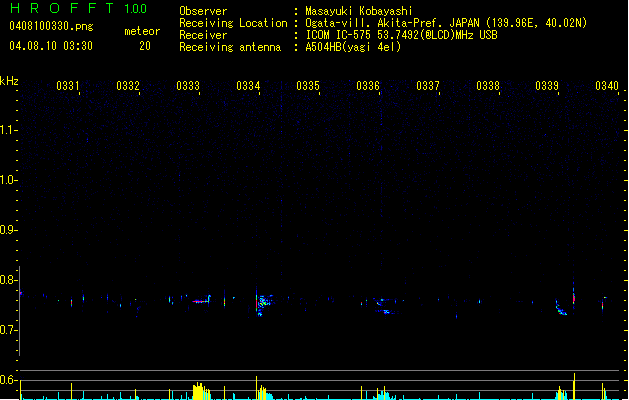Click the meteor echo burst after 0334
629x400 pixels.
(x=264, y=304)
